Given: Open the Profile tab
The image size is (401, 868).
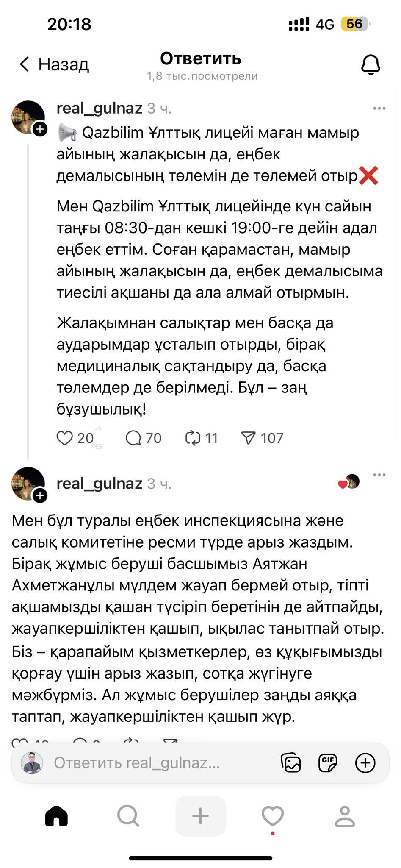Looking at the screenshot, I should (x=345, y=815).
